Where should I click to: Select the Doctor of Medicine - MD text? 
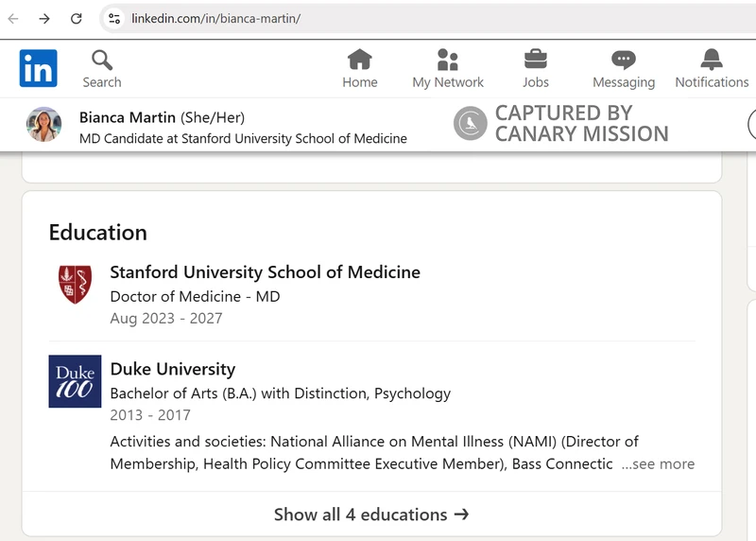195,296
